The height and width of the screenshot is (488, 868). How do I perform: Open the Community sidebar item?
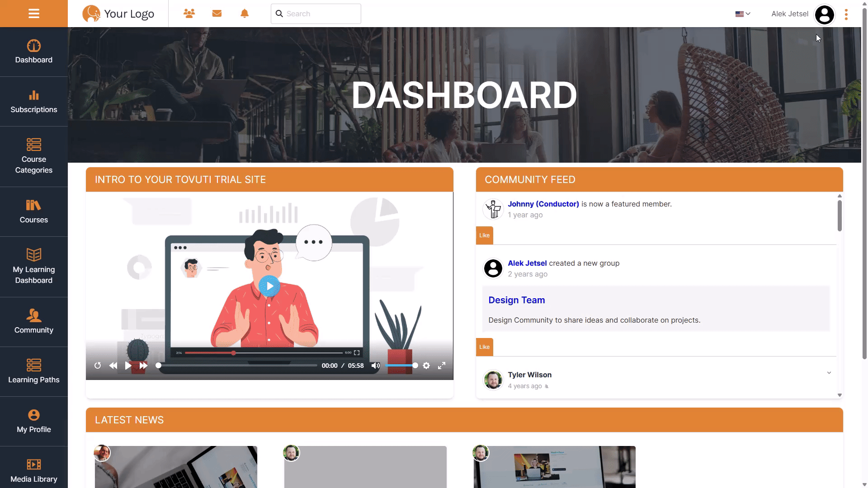(34, 322)
